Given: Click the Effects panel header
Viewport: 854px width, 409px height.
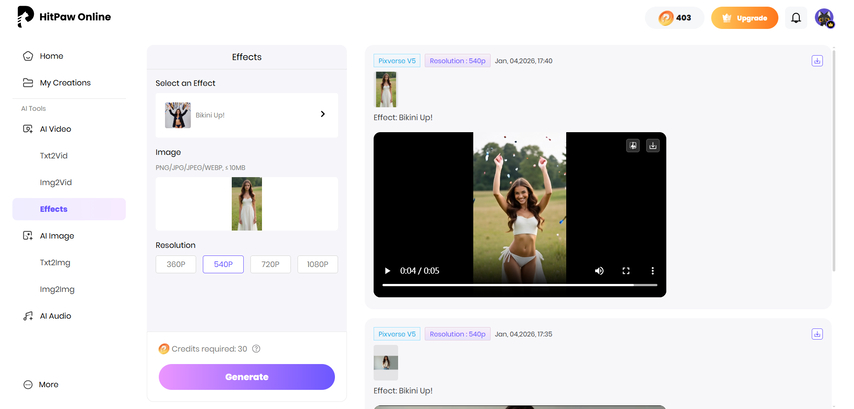Looking at the screenshot, I should click(247, 57).
